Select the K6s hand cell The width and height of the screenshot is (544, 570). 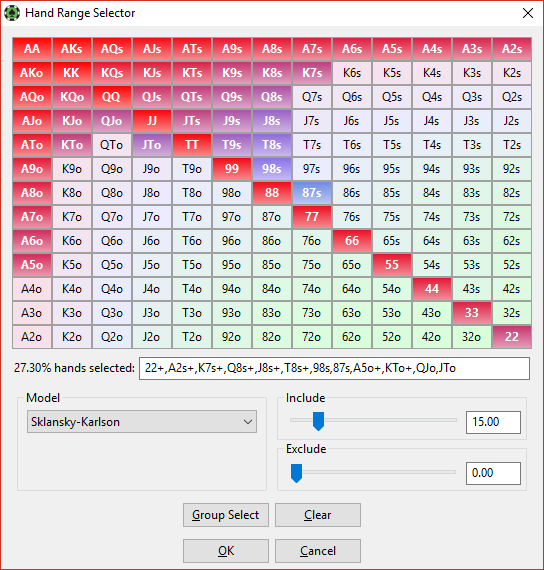point(352,73)
